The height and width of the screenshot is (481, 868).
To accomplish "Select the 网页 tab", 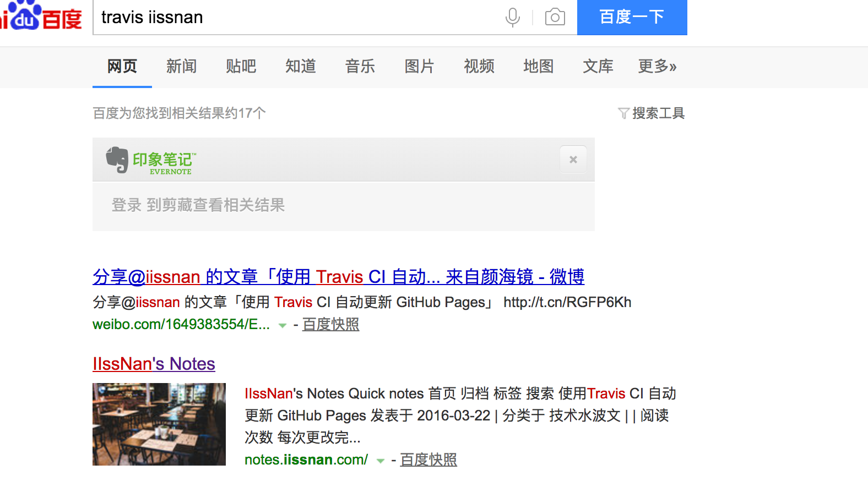I will [122, 67].
